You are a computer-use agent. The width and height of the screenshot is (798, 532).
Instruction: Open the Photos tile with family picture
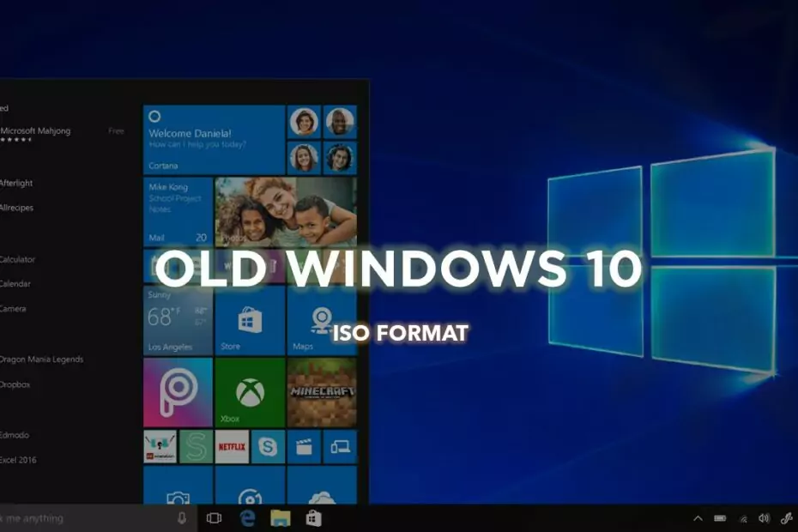[286, 211]
